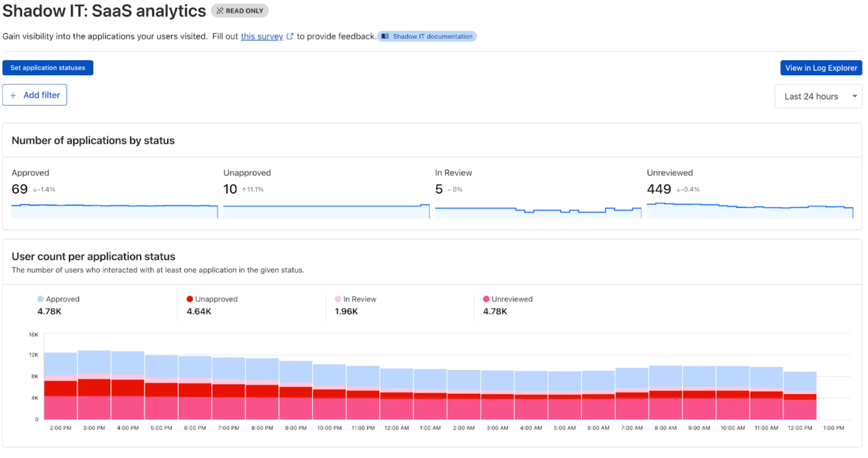Open the "this survey" feedback link

click(x=262, y=36)
